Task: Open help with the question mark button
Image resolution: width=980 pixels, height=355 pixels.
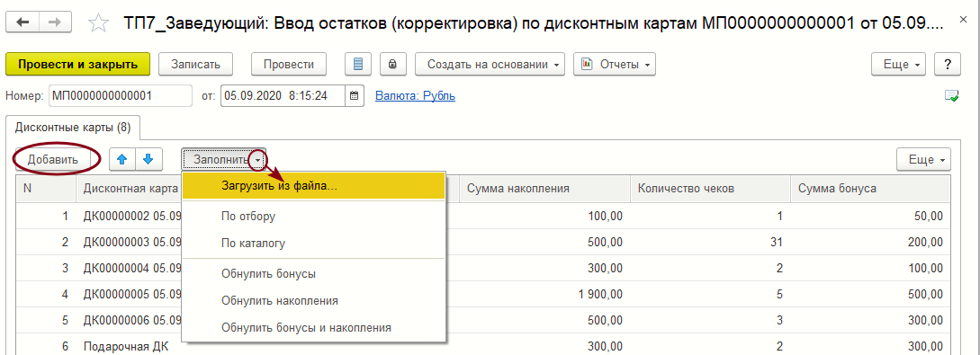Action: [x=948, y=65]
